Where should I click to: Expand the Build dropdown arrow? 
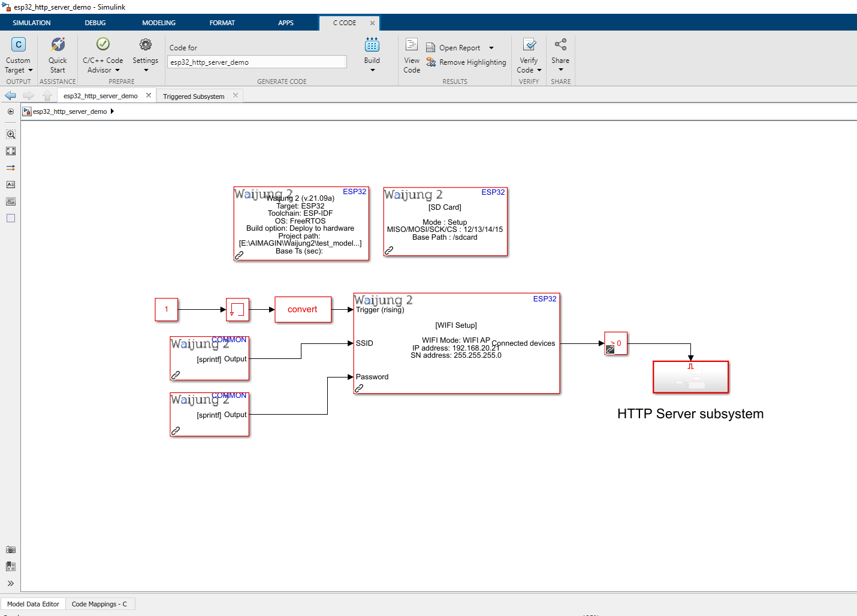372,70
